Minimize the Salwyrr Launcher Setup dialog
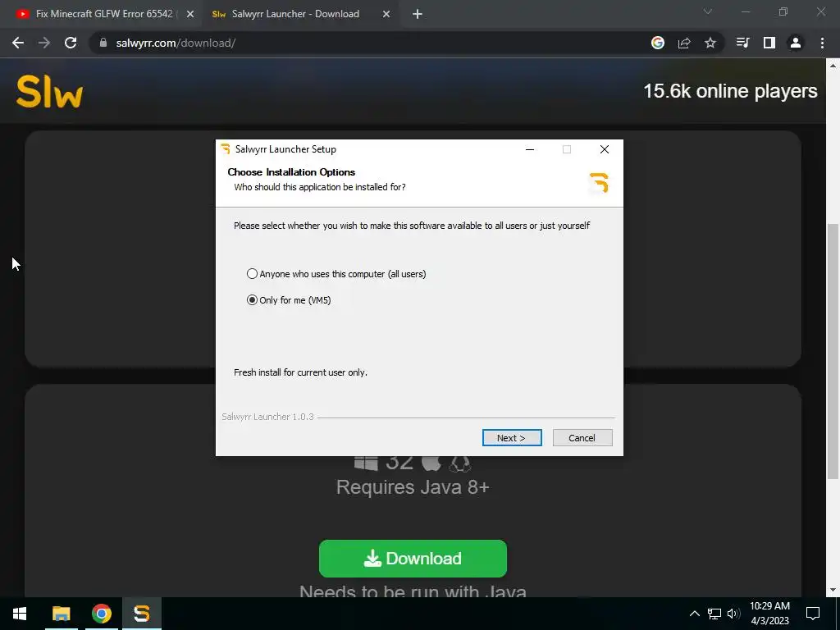The height and width of the screenshot is (630, 840). coord(530,149)
